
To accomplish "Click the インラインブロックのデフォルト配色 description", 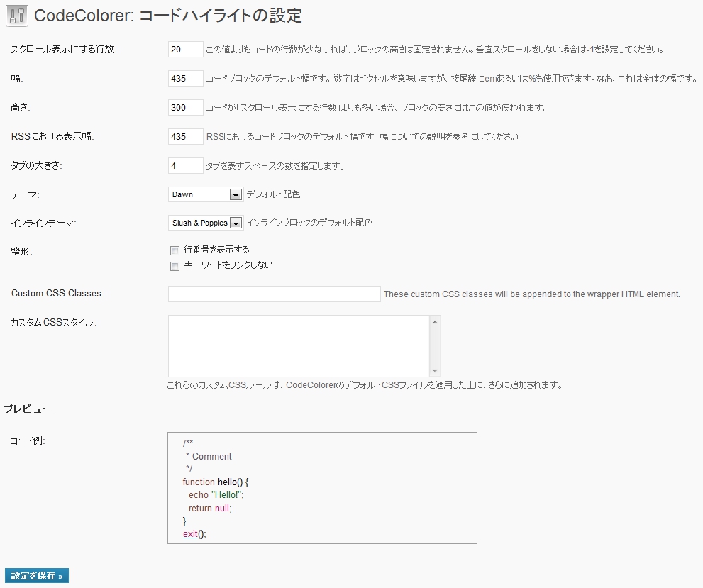I will (x=309, y=223).
